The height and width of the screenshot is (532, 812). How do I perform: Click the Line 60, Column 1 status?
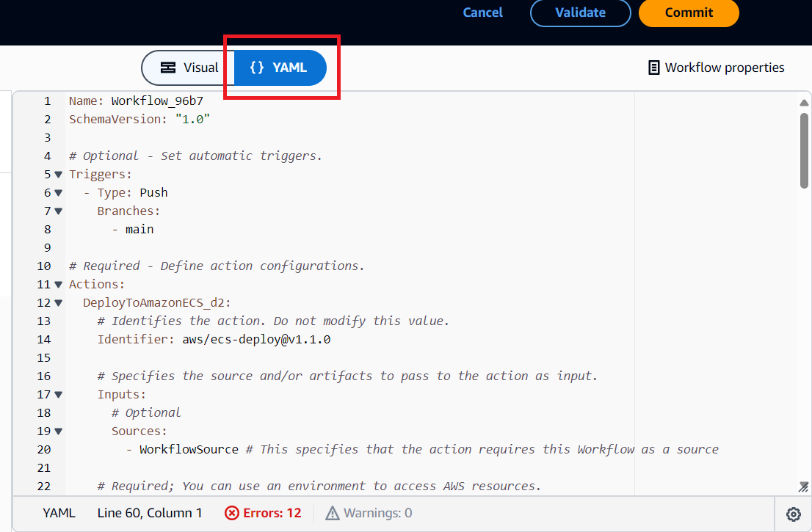click(150, 513)
